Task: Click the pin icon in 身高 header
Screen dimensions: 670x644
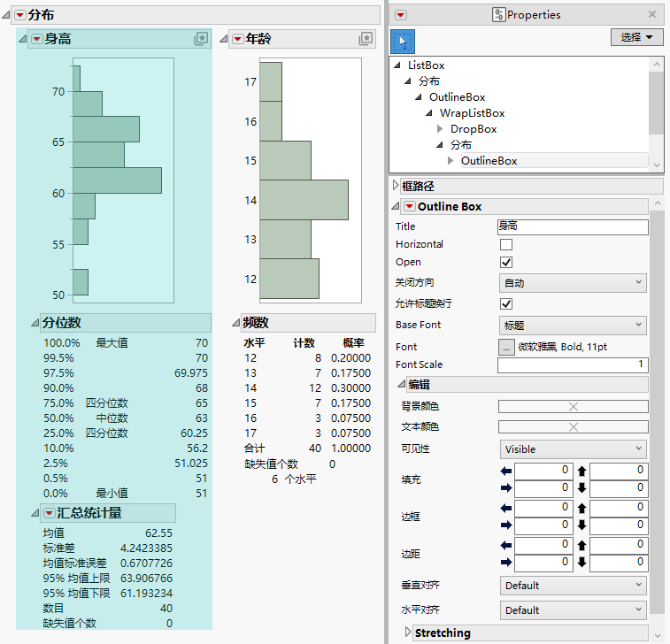Action: tap(201, 38)
